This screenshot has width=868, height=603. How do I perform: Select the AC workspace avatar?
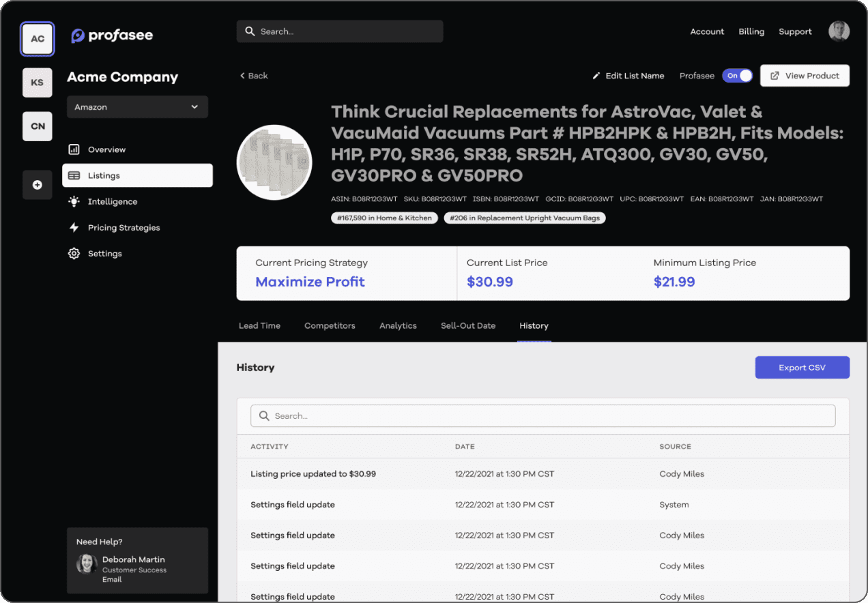pos(38,39)
